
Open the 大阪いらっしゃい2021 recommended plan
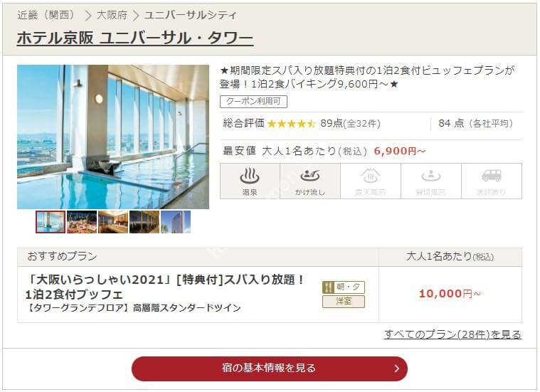pos(165,286)
